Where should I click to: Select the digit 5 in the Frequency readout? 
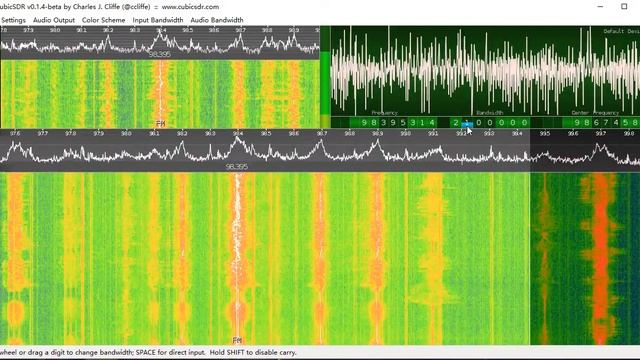403,122
